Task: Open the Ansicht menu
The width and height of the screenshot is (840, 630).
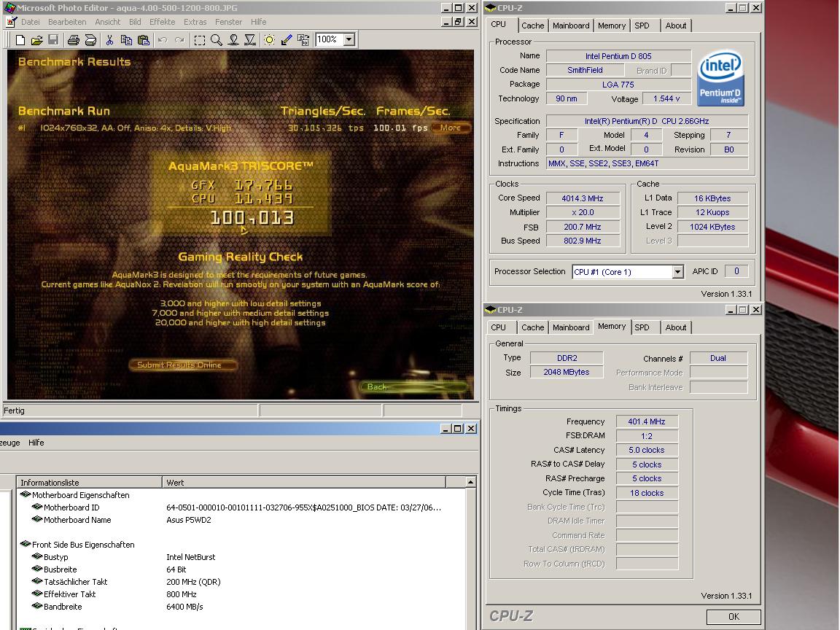Action: (x=108, y=22)
